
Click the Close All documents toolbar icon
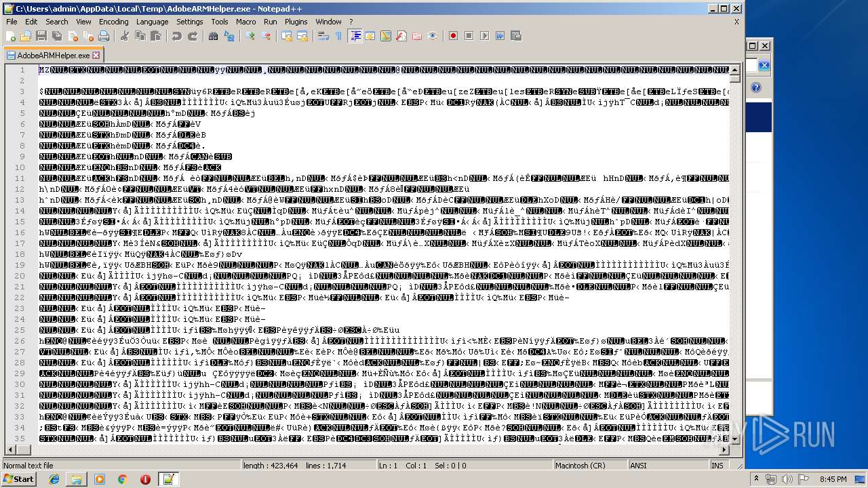coord(87,36)
